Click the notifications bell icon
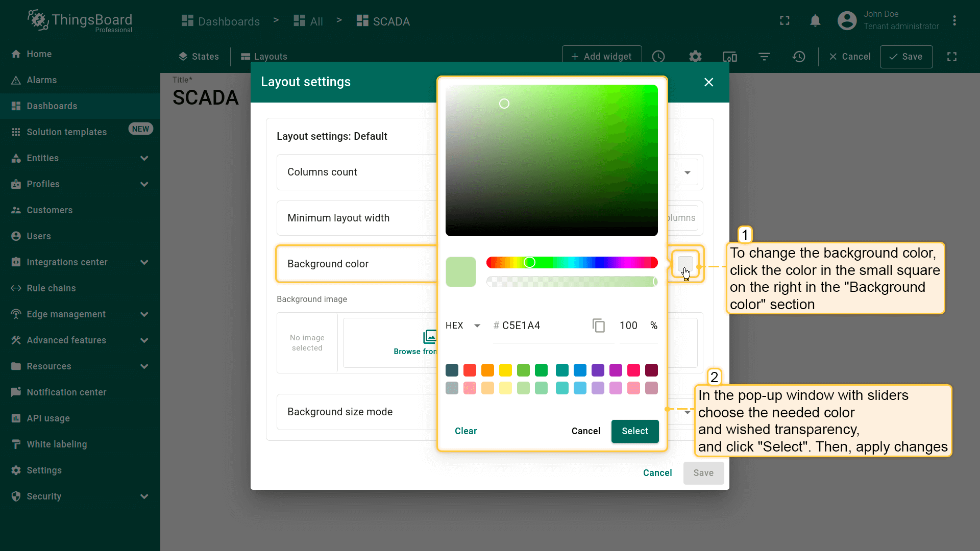The height and width of the screenshot is (551, 980). (x=815, y=21)
